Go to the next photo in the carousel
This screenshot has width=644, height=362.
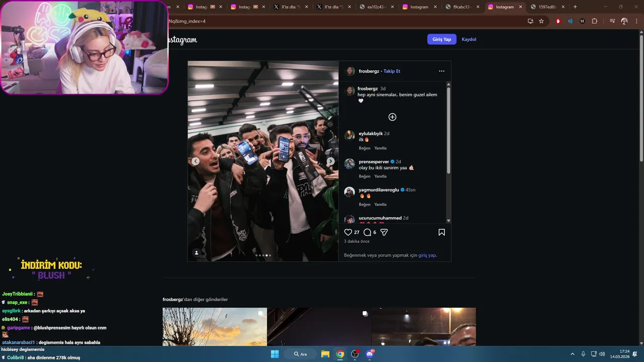pyautogui.click(x=331, y=161)
